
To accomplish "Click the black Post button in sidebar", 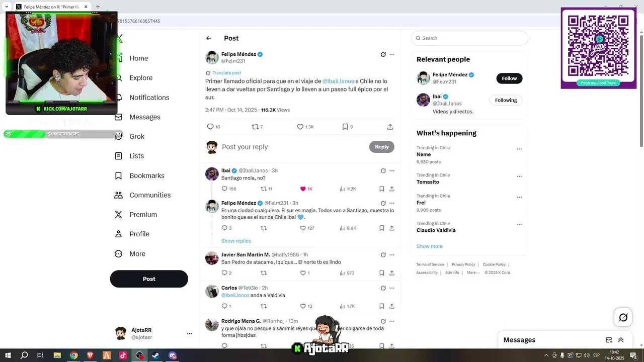I will (x=149, y=279).
